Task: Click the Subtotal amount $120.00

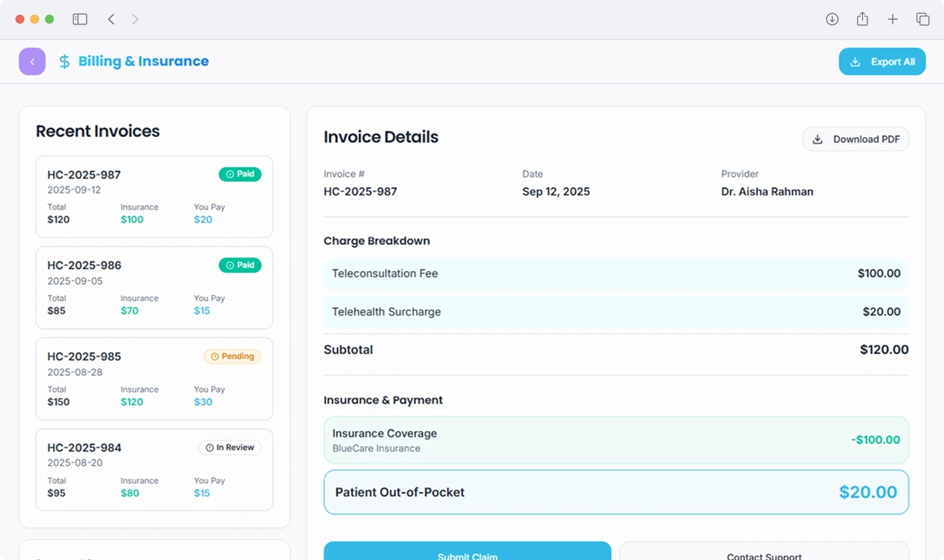Action: point(884,350)
